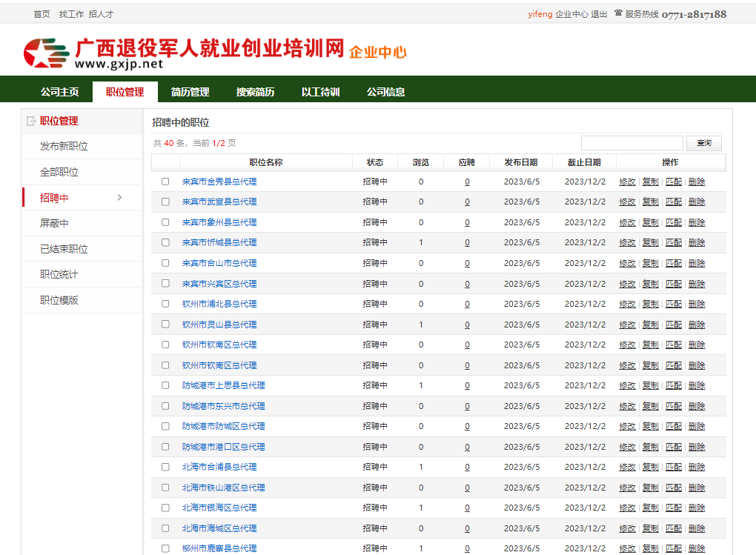
Task: Select checkbox for 钦州市灵山县总代理
Action: coord(165,325)
